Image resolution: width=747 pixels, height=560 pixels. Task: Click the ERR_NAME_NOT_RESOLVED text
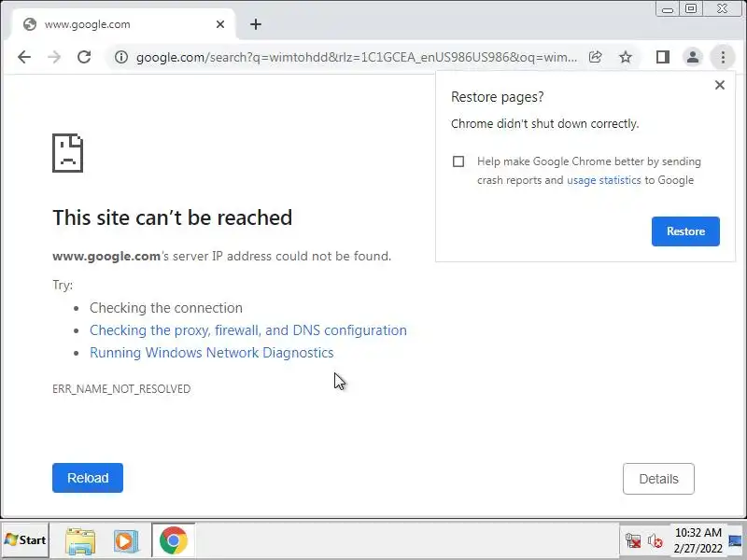pyautogui.click(x=121, y=388)
